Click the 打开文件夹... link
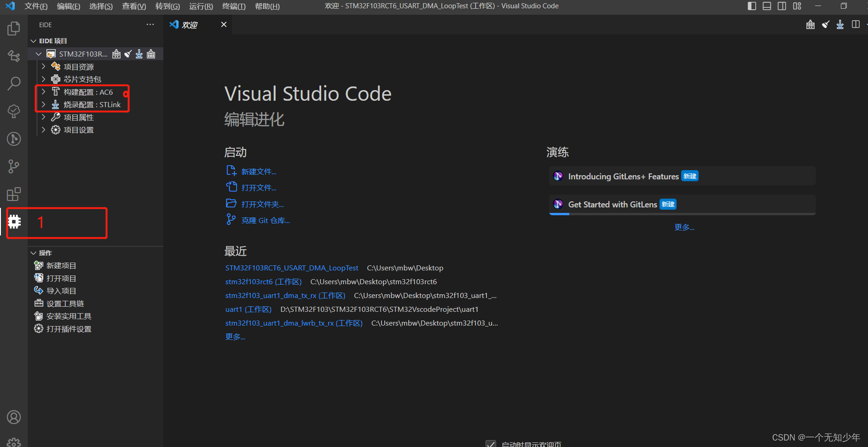The image size is (868, 447). tap(262, 204)
